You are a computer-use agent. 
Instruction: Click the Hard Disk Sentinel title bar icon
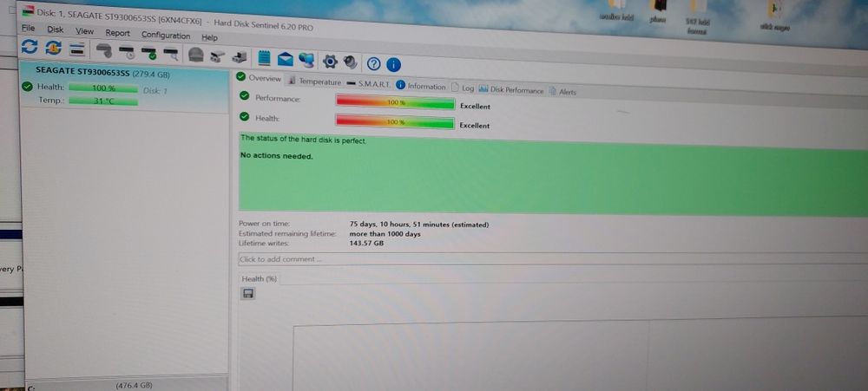[27, 10]
